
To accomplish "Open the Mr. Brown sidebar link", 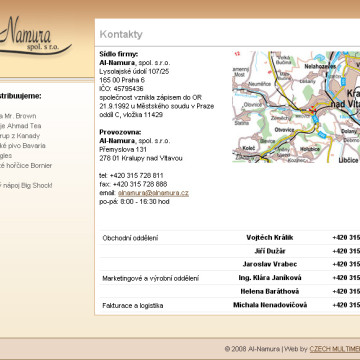I will [x=18, y=116].
